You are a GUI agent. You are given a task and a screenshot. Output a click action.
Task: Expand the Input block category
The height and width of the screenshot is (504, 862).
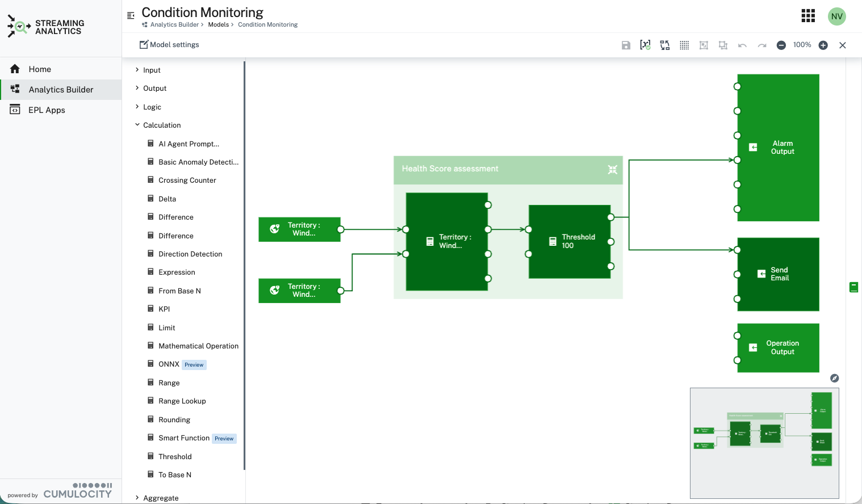[152, 70]
